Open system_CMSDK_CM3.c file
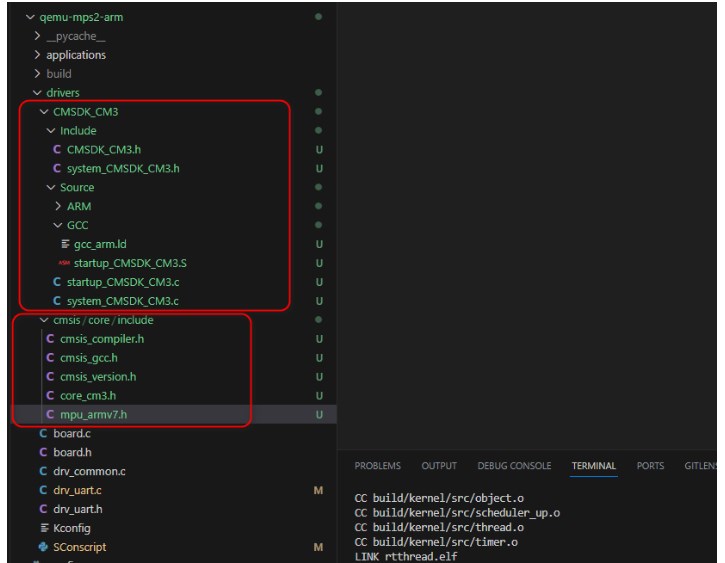The width and height of the screenshot is (725, 563). pyautogui.click(x=123, y=301)
